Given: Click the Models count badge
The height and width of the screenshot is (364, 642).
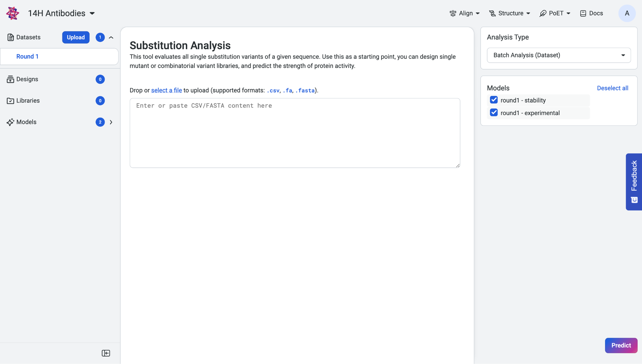Looking at the screenshot, I should point(100,122).
